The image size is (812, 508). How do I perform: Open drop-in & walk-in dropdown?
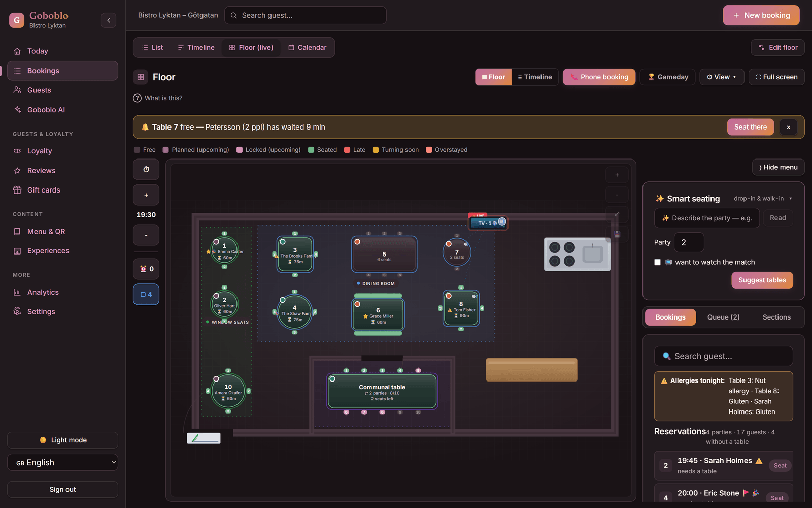pyautogui.click(x=762, y=199)
